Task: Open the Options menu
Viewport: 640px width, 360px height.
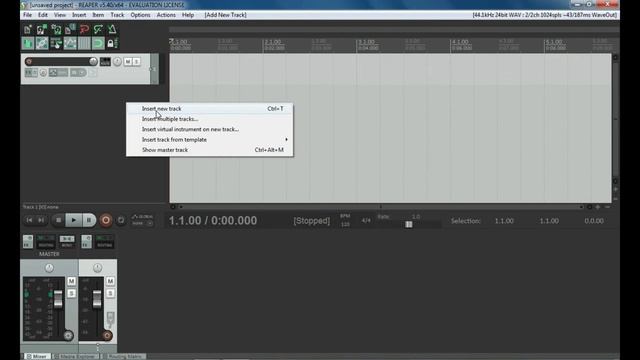Action: (140, 15)
